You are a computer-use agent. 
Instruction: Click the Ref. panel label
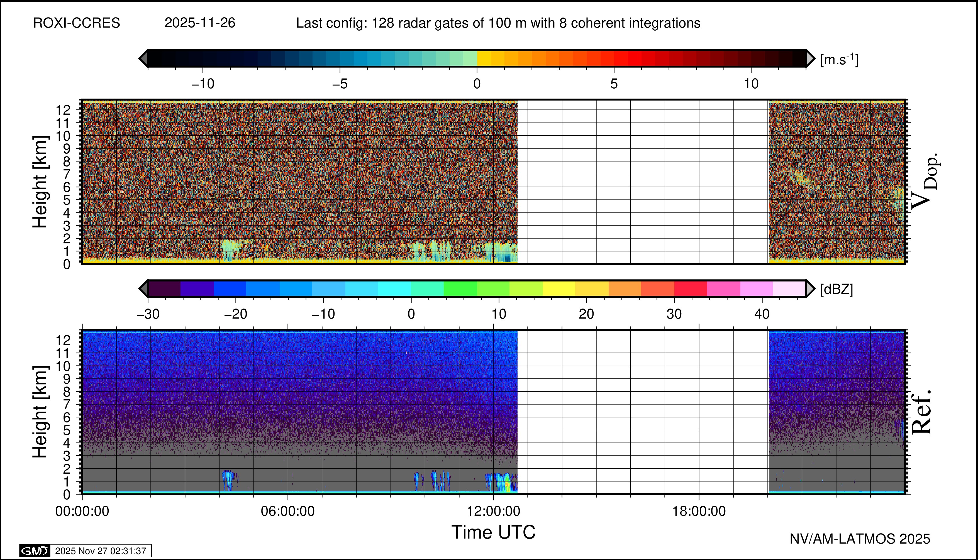[921, 412]
